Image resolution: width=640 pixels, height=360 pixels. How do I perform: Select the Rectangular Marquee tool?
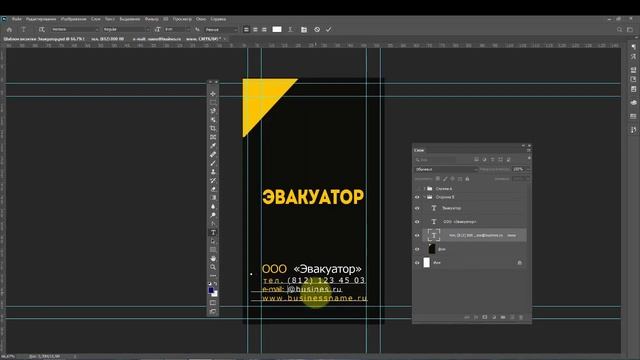pos(213,102)
